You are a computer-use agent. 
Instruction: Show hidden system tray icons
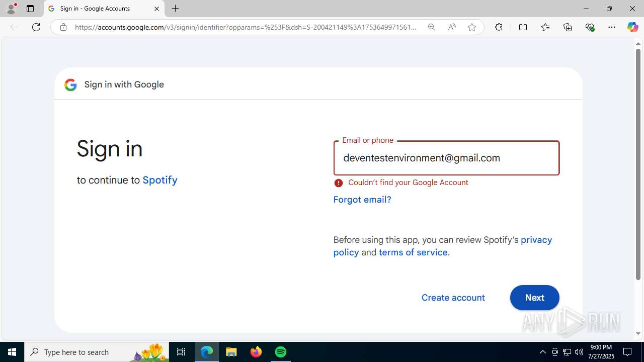pyautogui.click(x=542, y=352)
